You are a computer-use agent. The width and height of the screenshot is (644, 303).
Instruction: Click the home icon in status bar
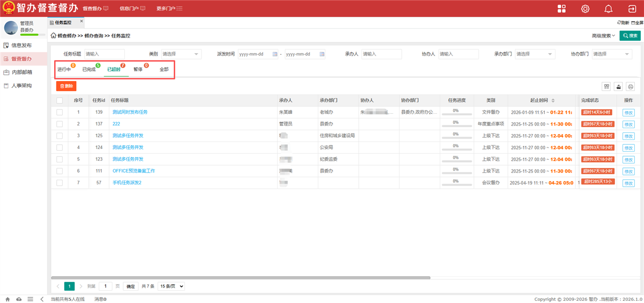point(8,299)
